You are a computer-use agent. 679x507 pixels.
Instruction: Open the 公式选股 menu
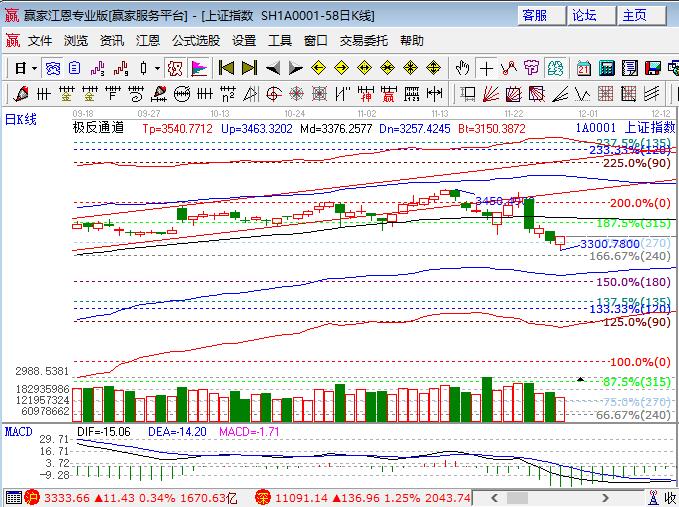coord(195,41)
